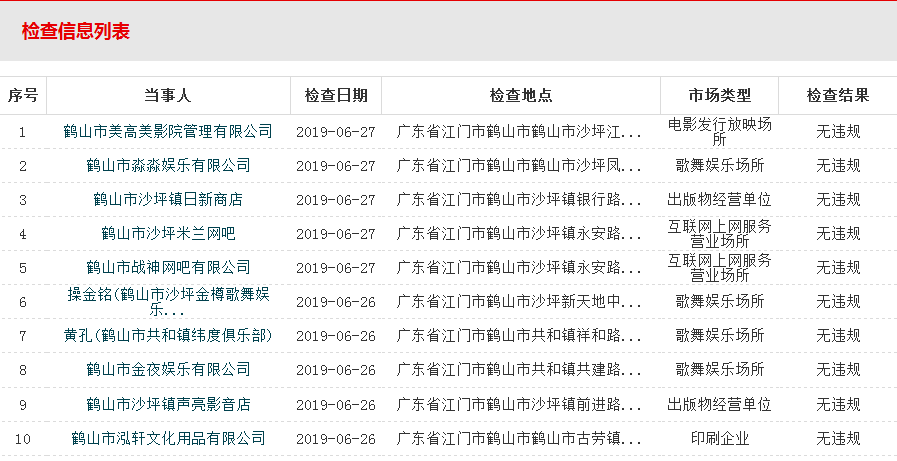This screenshot has width=897, height=461.
Task: Click the 印刷企业 market type cell
Action: pyautogui.click(x=719, y=438)
